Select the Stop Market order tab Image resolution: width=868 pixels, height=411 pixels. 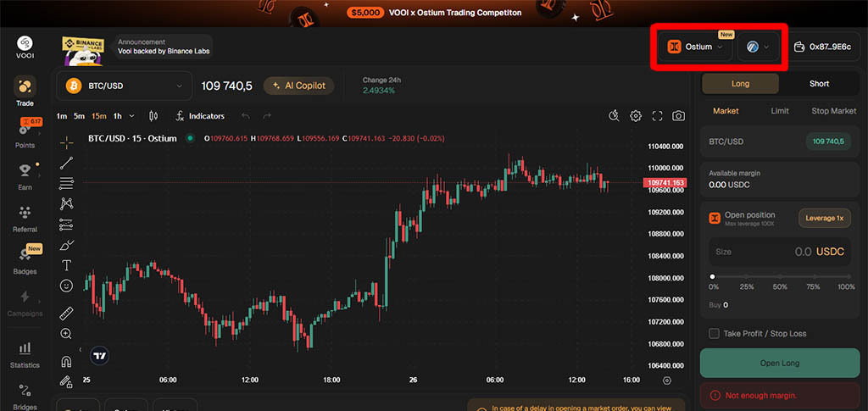click(x=834, y=111)
